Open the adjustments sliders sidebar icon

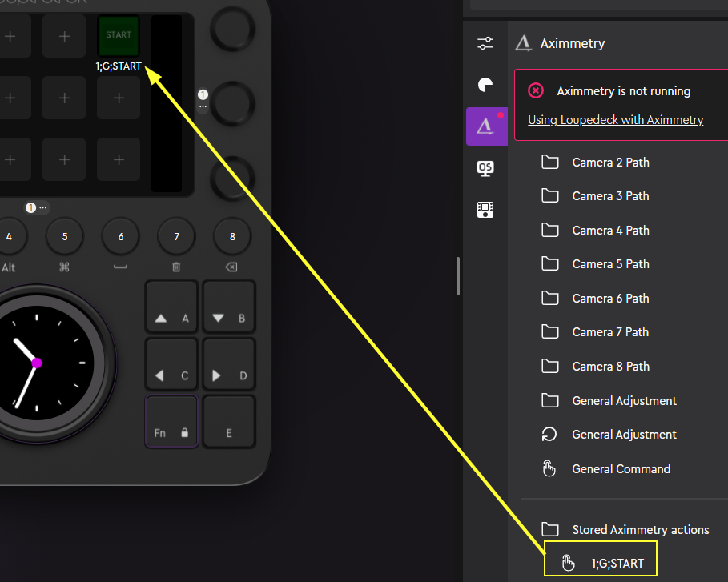pyautogui.click(x=485, y=43)
